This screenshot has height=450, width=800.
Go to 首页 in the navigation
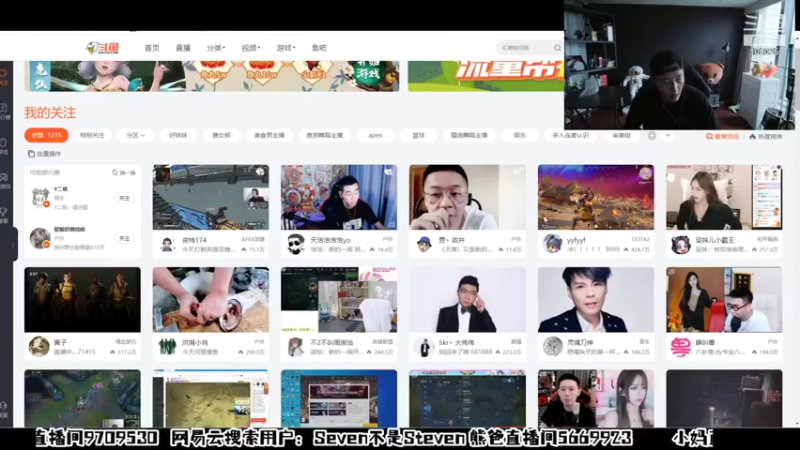152,48
